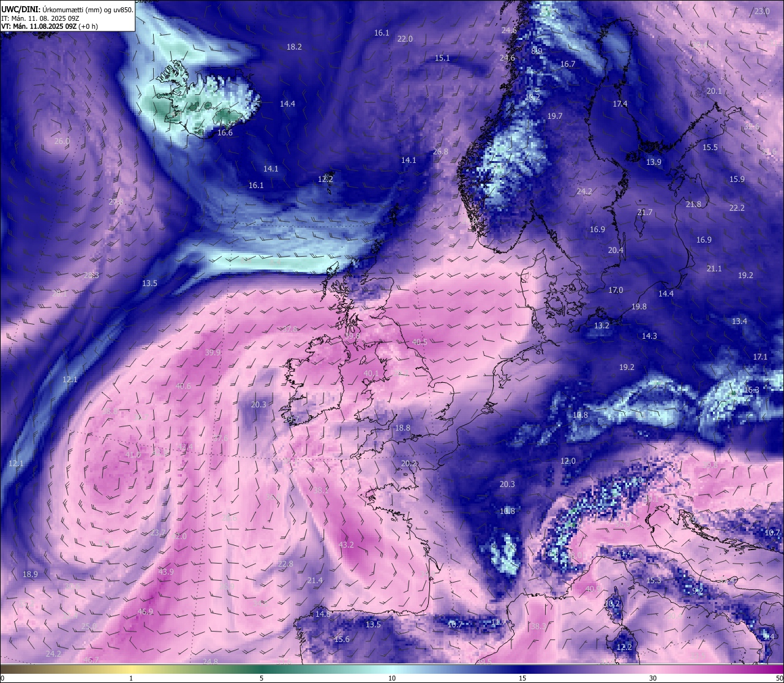The height and width of the screenshot is (683, 784).
Task: Click the 21.8 value label
Action: click(x=693, y=204)
